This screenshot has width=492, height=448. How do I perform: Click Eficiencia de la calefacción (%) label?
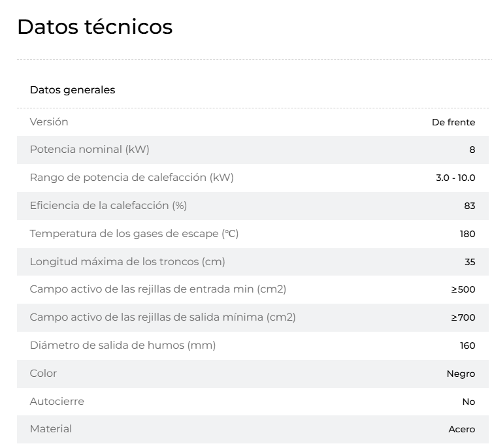(x=108, y=206)
